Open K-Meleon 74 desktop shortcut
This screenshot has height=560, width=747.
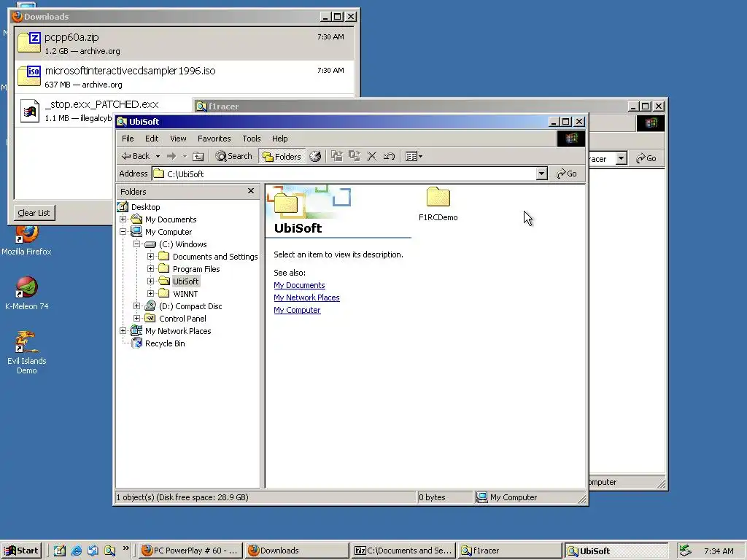[27, 293]
